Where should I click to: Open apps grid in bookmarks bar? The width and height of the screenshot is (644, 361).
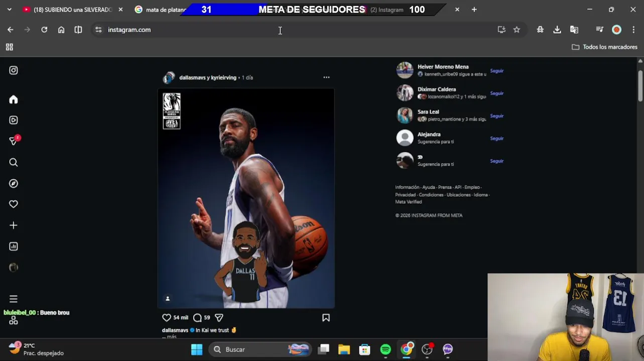click(x=9, y=47)
